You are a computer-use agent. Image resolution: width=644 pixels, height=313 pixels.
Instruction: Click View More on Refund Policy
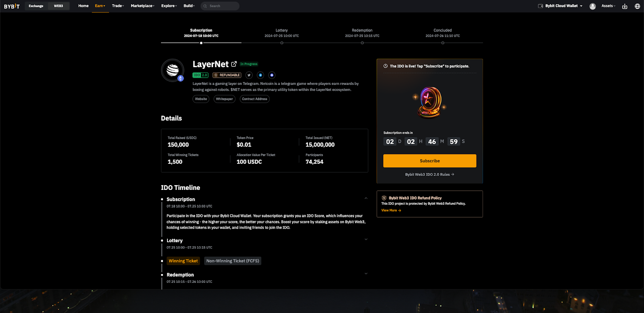(x=391, y=210)
